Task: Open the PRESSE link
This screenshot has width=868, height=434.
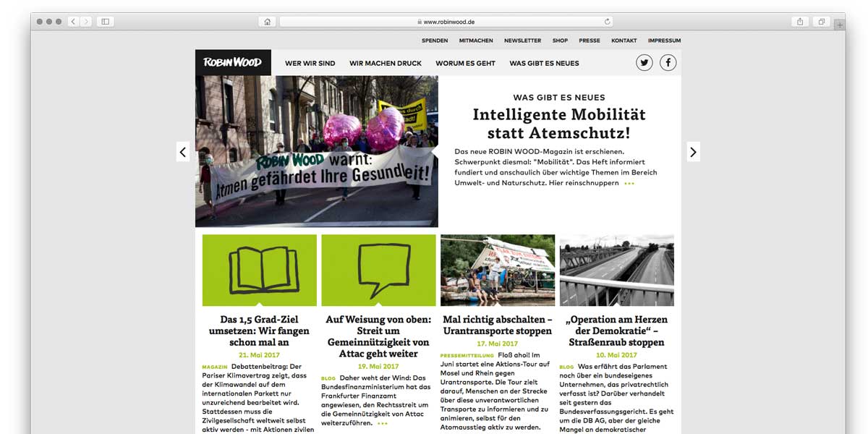Action: 590,41
